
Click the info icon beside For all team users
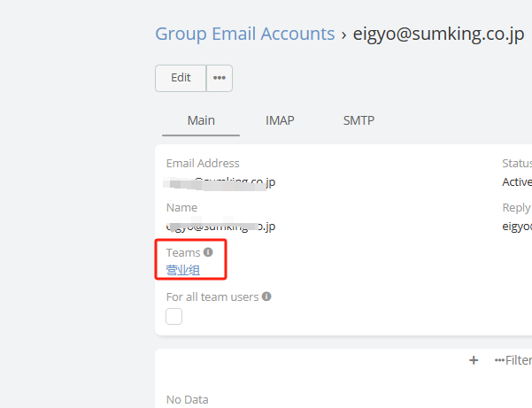pos(266,296)
